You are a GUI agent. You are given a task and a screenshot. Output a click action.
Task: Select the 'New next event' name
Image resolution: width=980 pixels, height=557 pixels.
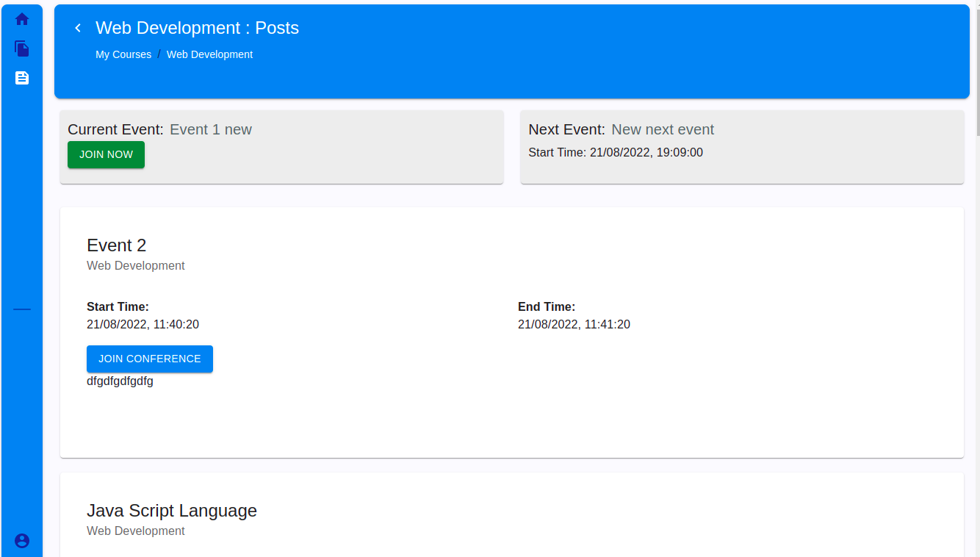click(663, 129)
